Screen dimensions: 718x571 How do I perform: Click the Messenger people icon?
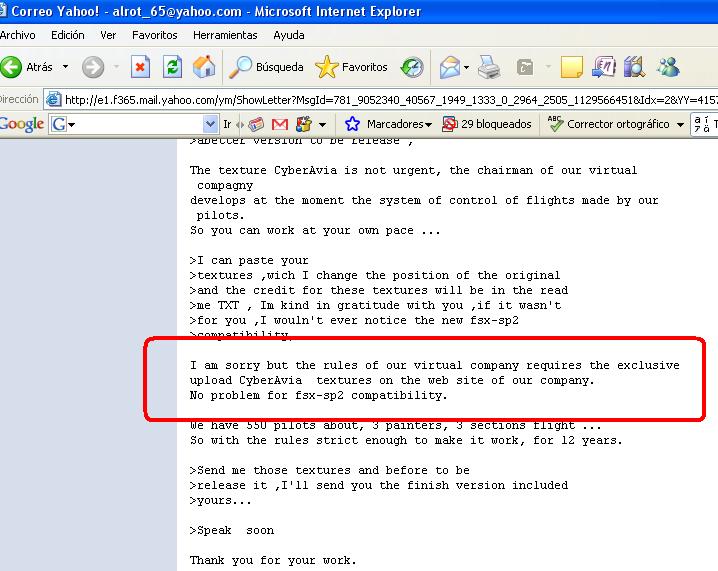click(x=668, y=68)
